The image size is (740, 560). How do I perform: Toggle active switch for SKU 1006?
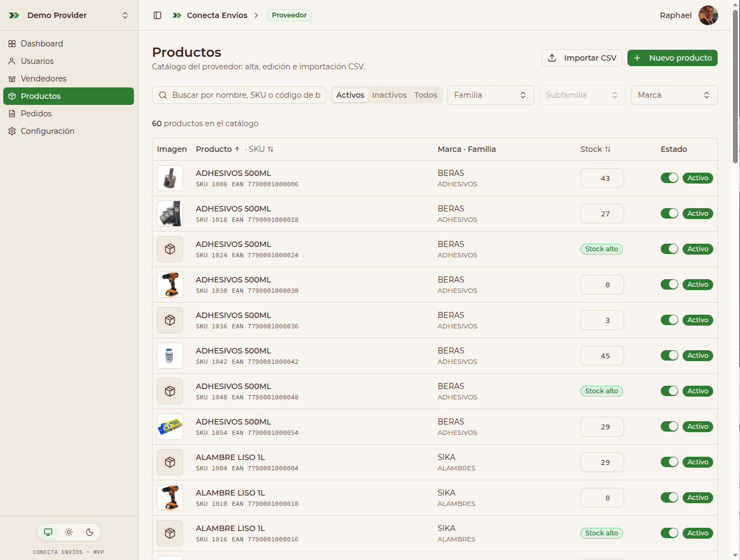(x=669, y=178)
